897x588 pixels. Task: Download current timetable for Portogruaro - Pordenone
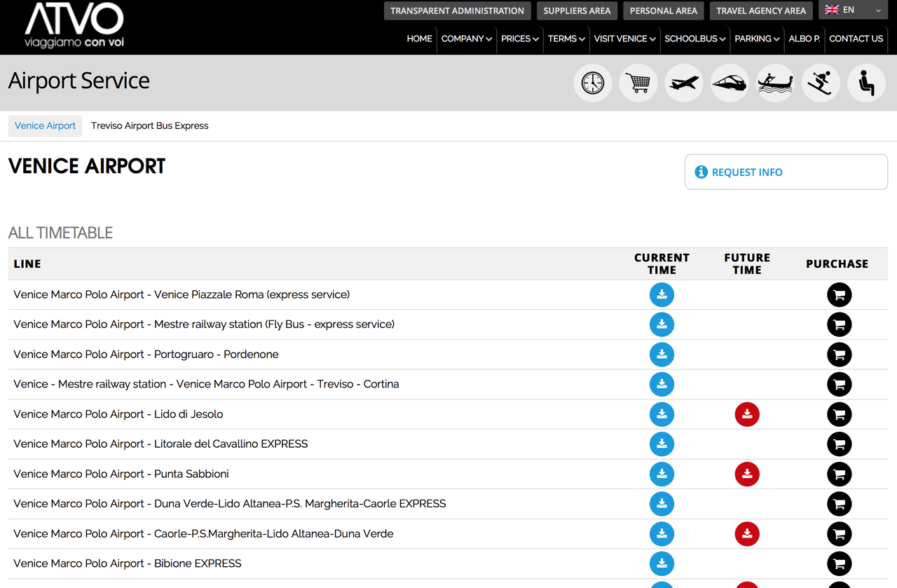click(662, 355)
